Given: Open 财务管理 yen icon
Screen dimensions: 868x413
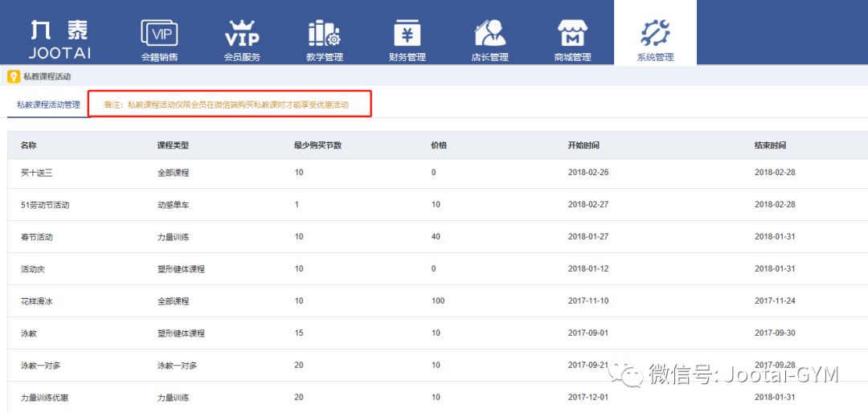Looking at the screenshot, I should (407, 33).
